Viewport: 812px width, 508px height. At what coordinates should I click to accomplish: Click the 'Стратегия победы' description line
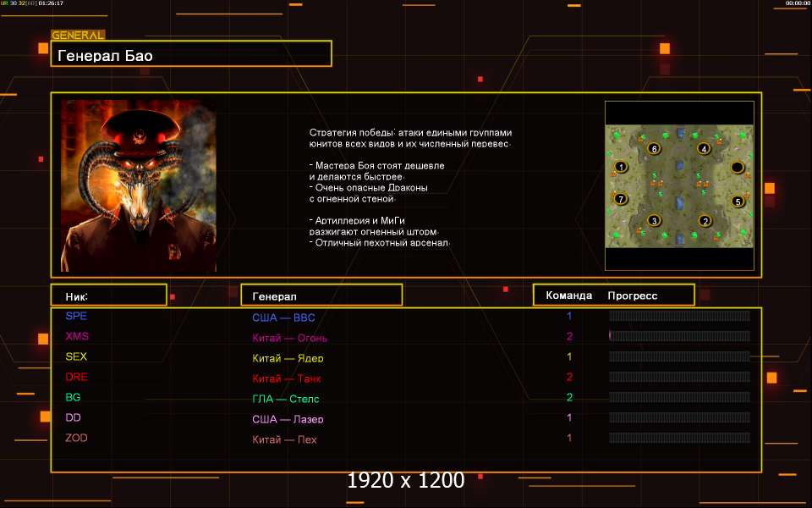tap(411, 133)
